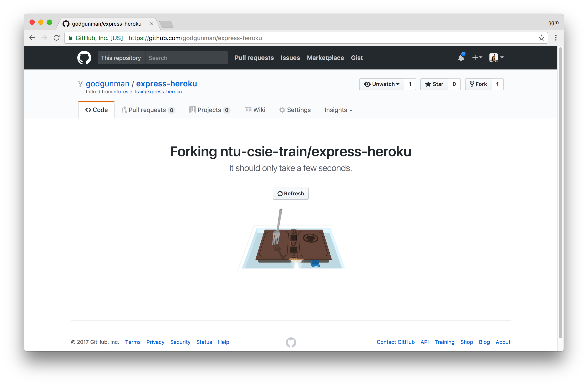Open the Terms footer link

[133, 342]
